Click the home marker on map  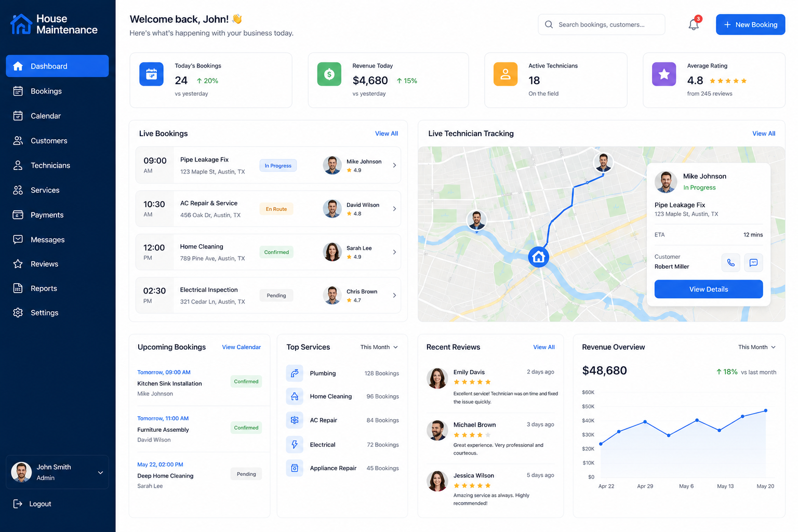pos(539,257)
